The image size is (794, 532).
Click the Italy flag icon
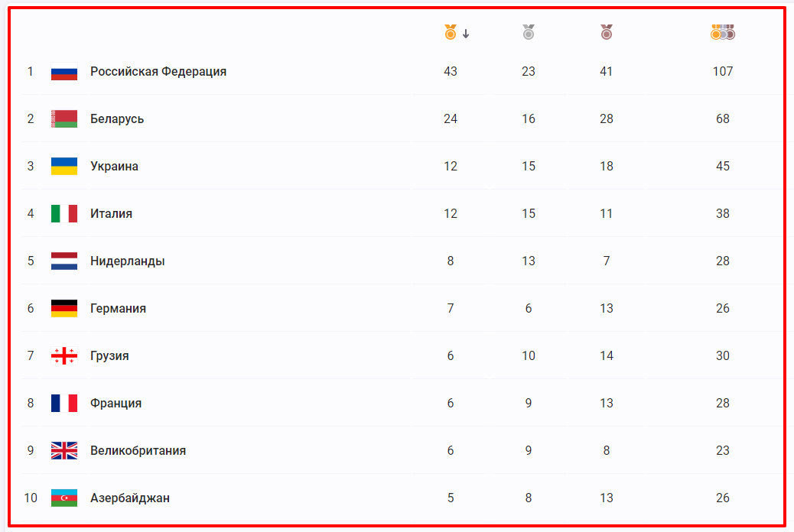click(x=64, y=214)
